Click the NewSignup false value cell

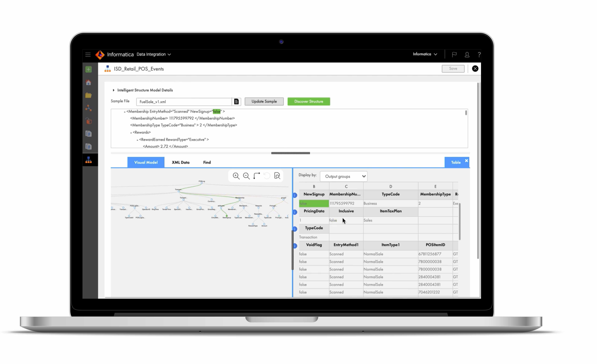[313, 203]
